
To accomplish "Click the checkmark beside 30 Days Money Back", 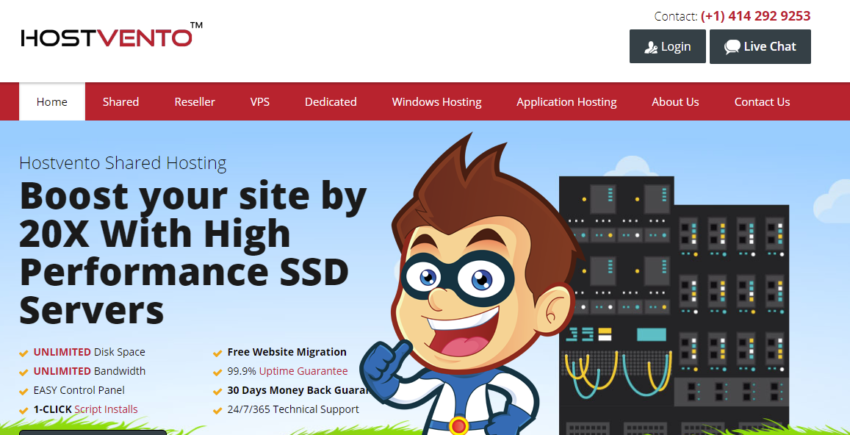I will (x=217, y=391).
